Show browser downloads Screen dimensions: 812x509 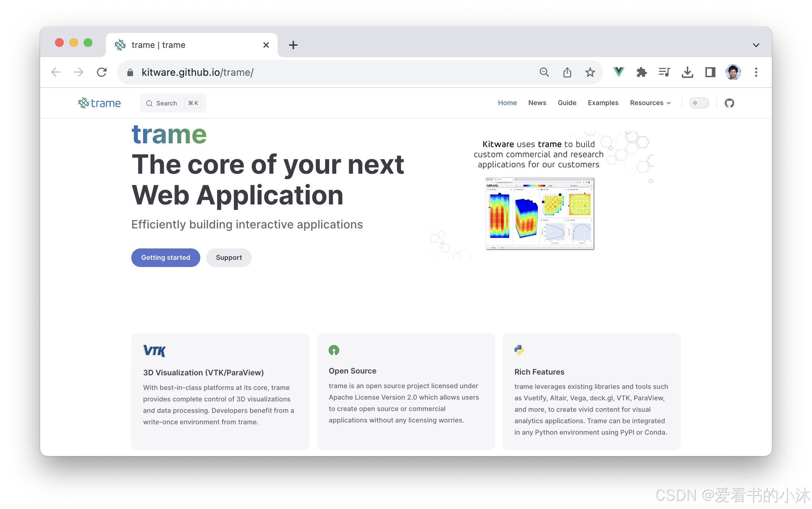coord(687,73)
